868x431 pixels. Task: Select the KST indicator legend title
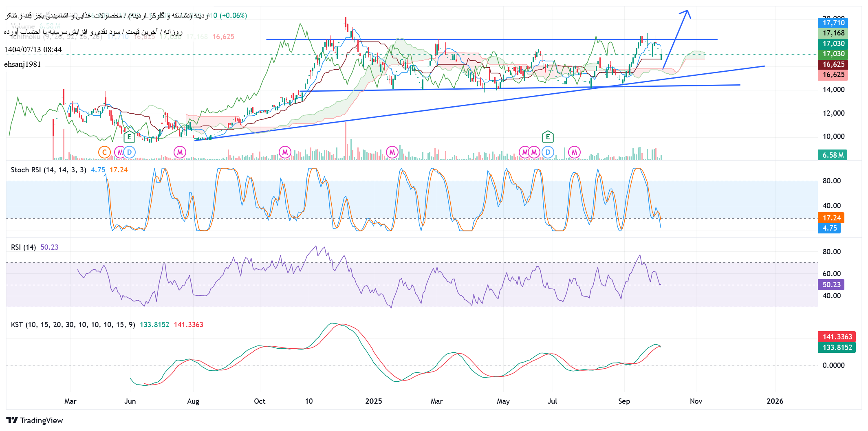[x=73, y=325]
